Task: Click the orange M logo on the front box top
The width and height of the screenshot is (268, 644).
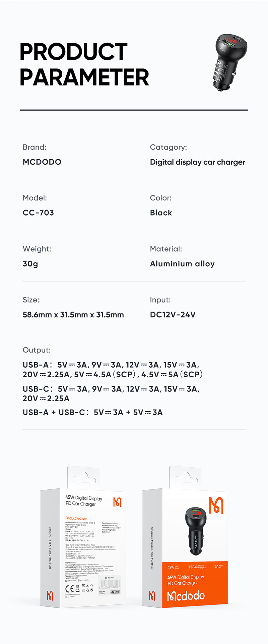Action: tap(216, 505)
